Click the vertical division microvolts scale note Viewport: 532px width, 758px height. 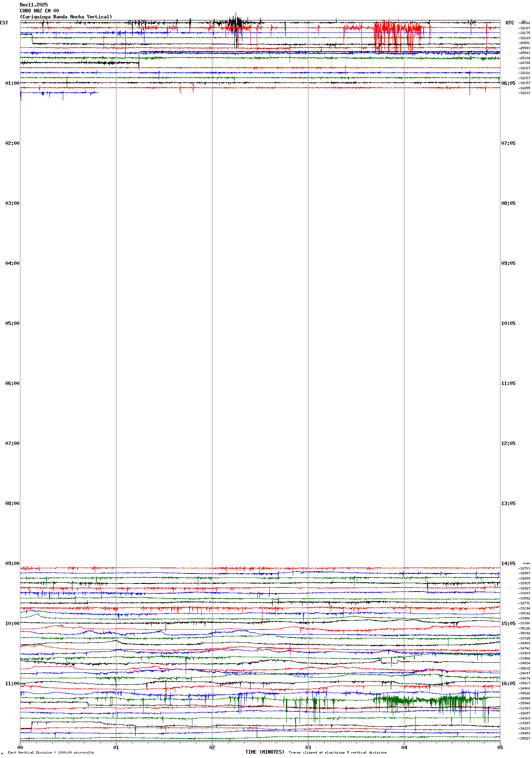click(51, 752)
